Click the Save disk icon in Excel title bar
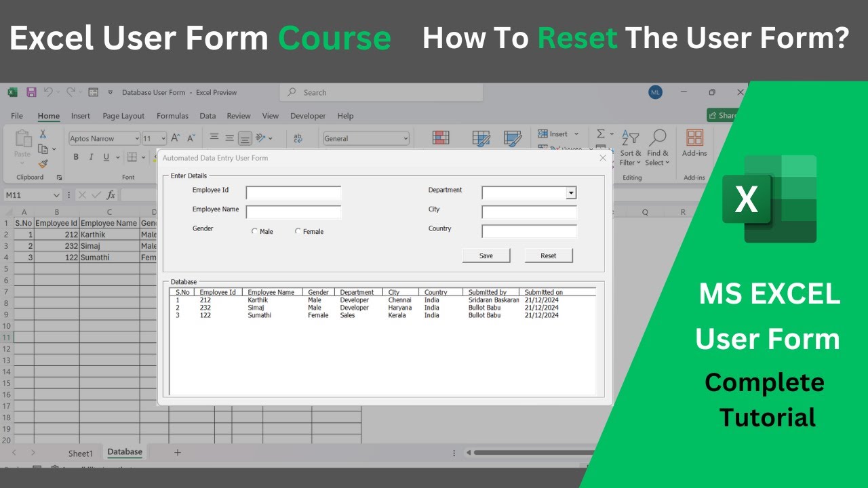The height and width of the screenshot is (488, 868). coord(31,92)
